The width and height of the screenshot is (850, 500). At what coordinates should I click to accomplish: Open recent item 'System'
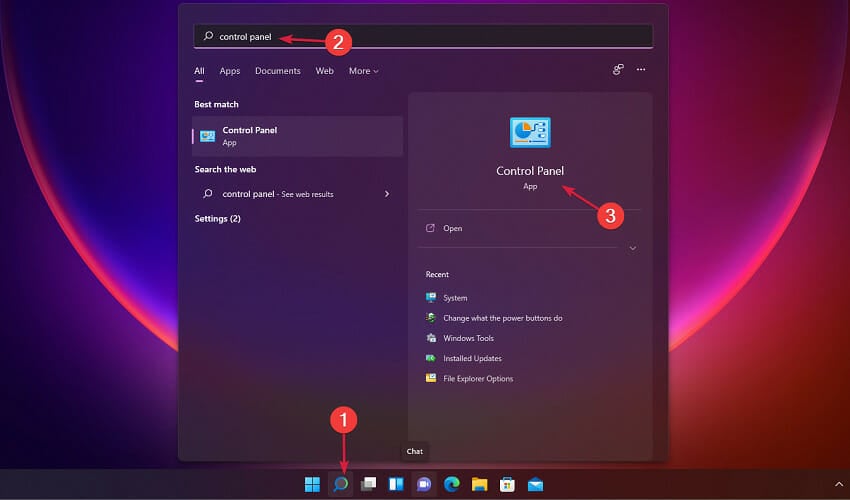(455, 298)
